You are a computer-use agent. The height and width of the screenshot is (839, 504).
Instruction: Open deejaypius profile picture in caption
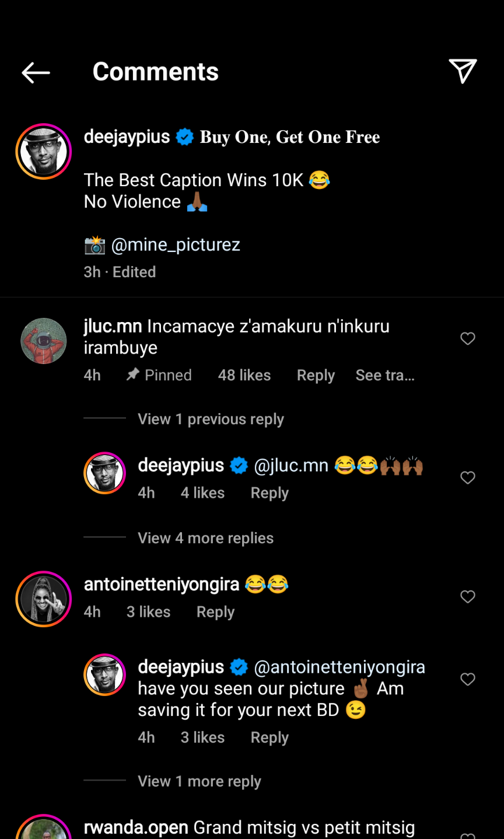44,151
